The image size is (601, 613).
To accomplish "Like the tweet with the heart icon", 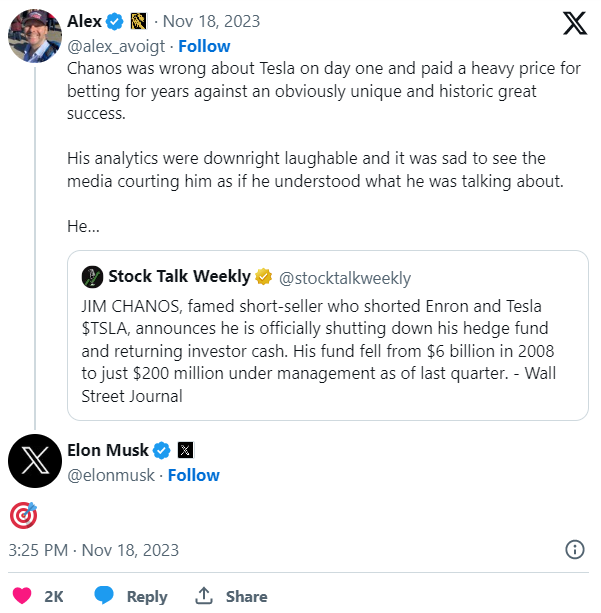I will pyautogui.click(x=22, y=596).
